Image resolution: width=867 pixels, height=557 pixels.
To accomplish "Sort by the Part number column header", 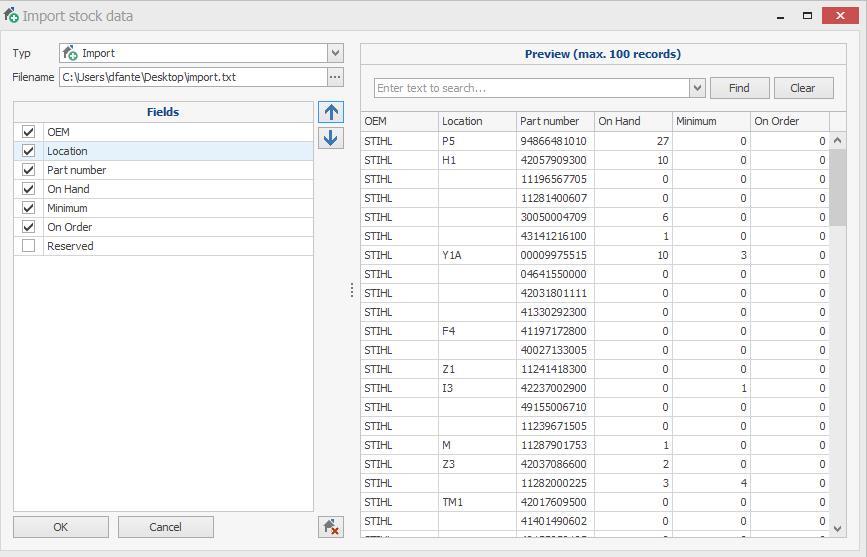I will 556,121.
